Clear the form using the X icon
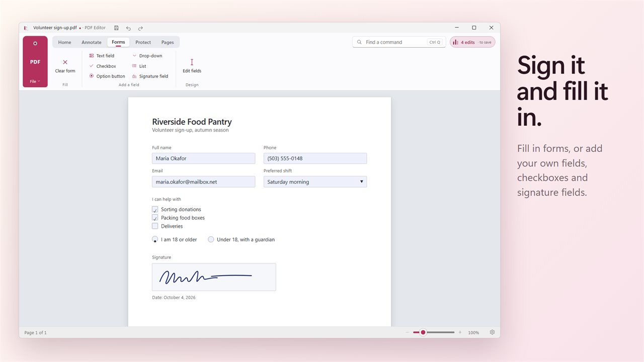This screenshot has width=644, height=362. 65,62
